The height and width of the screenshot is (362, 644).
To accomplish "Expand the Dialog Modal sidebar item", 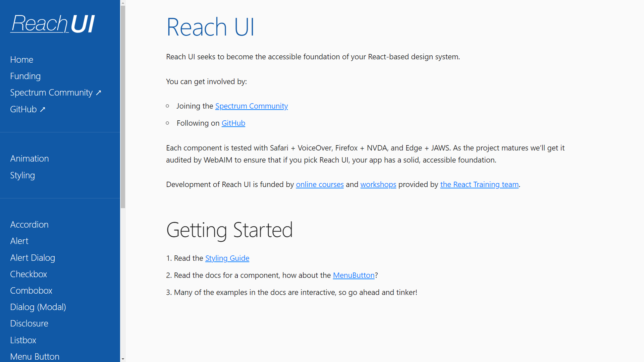I will [38, 307].
